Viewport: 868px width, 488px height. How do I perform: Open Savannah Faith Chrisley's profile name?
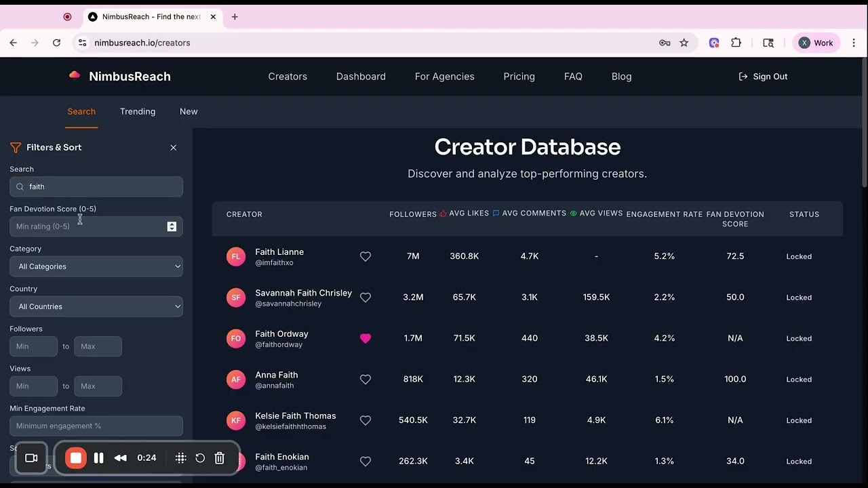click(304, 293)
